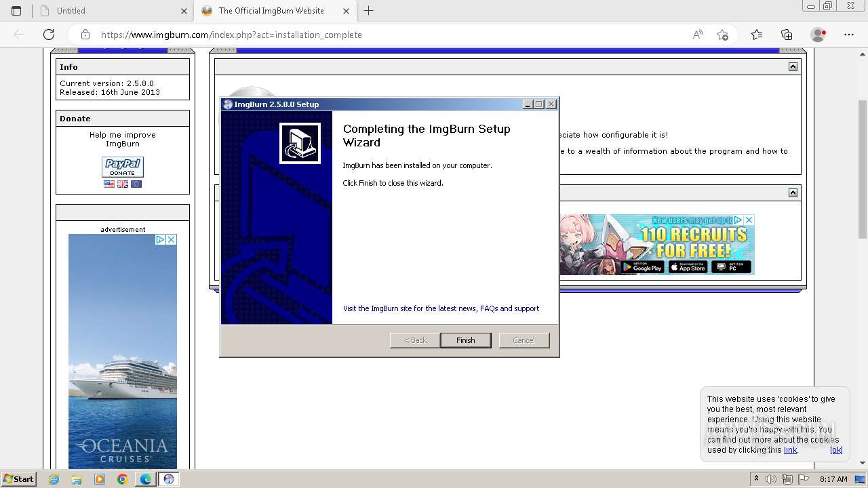Open the Oceania Cruises ad image
This screenshot has width=868, height=488.
(123, 352)
